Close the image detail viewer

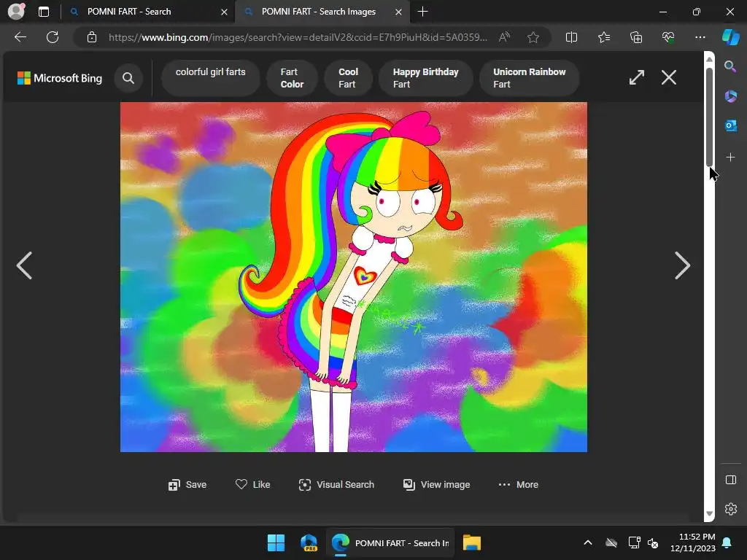pyautogui.click(x=669, y=77)
